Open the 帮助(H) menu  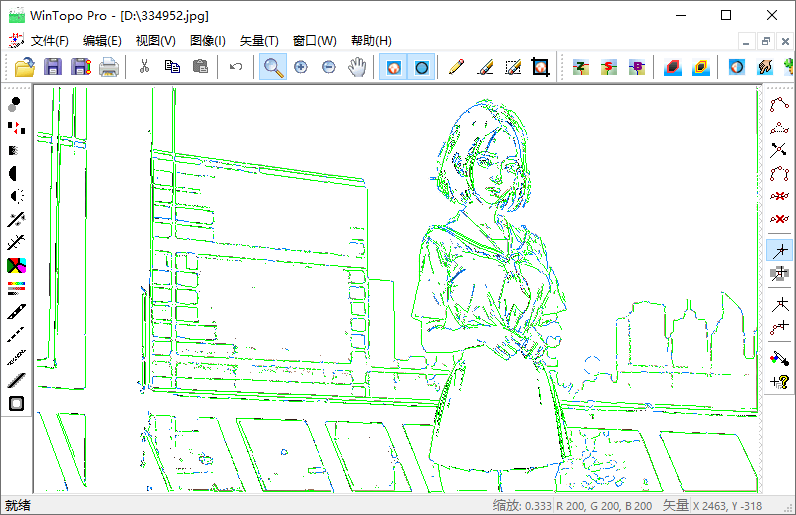pyautogui.click(x=371, y=41)
